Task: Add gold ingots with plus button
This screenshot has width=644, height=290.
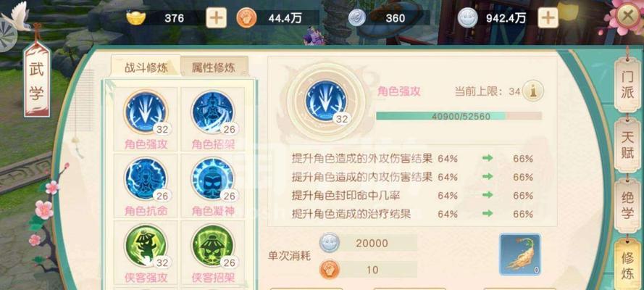Action: pos(216,17)
